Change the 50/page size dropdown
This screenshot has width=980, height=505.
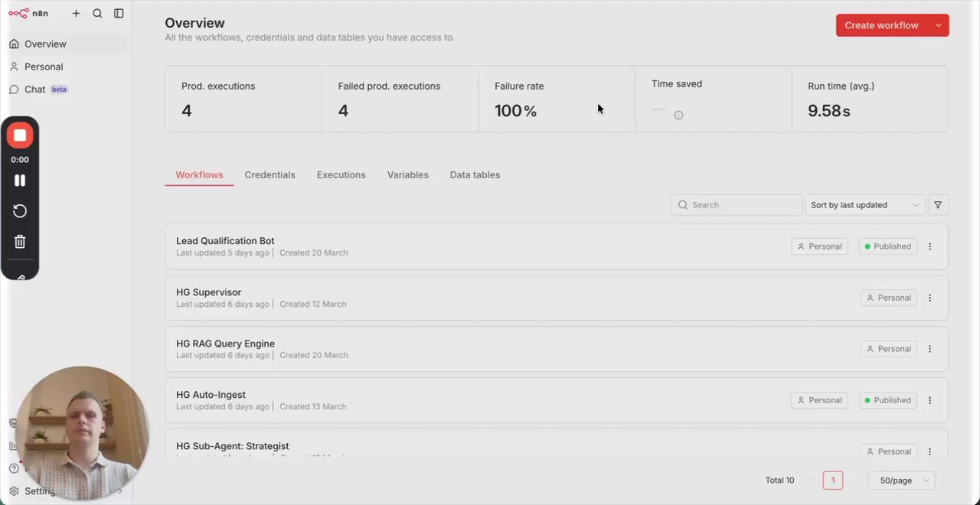tap(903, 481)
